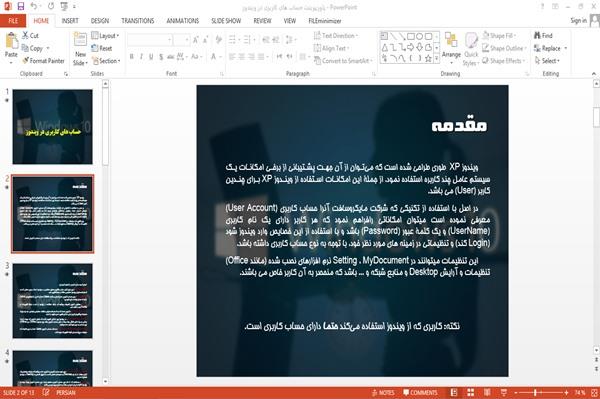Start slide show from beginning quick access icon
The width and height of the screenshot is (600, 399).
coord(64,6)
